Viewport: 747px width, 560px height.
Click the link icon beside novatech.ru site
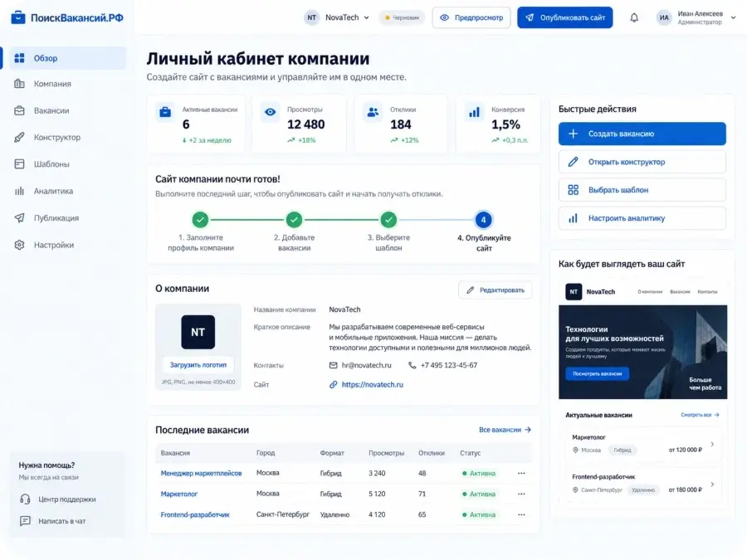(x=334, y=384)
